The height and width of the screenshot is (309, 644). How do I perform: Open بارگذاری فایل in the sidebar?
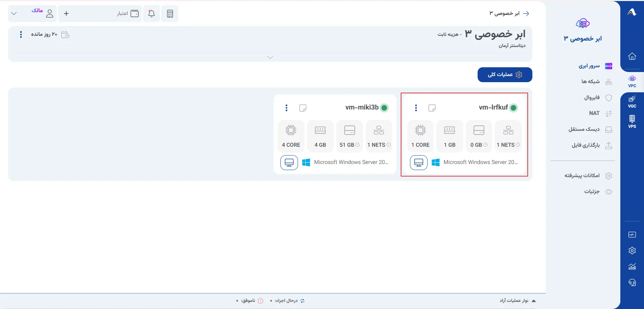(592, 145)
